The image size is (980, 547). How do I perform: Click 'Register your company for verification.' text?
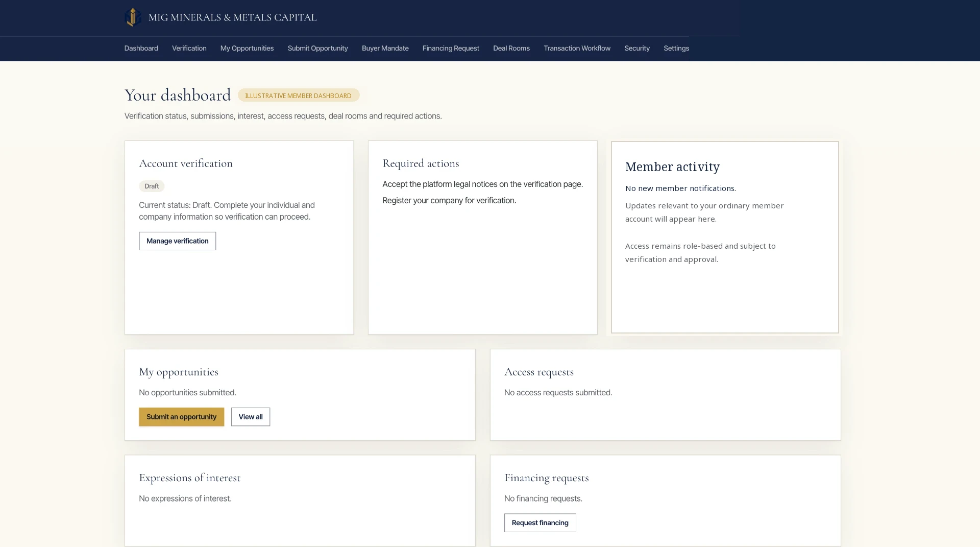coord(449,200)
